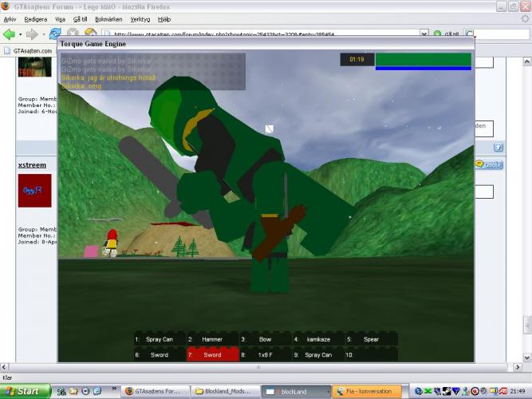Select the Bow inventory slot 3
532x399 pixels.
pos(265,339)
